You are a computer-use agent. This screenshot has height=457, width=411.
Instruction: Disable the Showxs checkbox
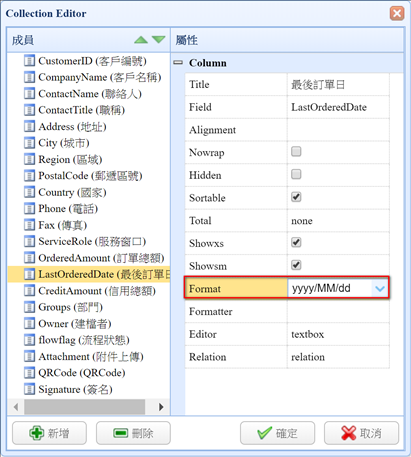click(296, 242)
